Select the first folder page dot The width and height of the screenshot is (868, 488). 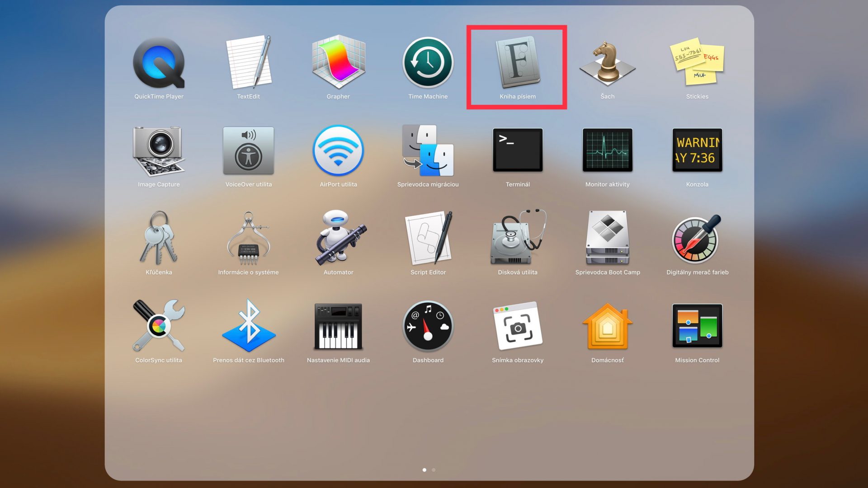point(424,470)
